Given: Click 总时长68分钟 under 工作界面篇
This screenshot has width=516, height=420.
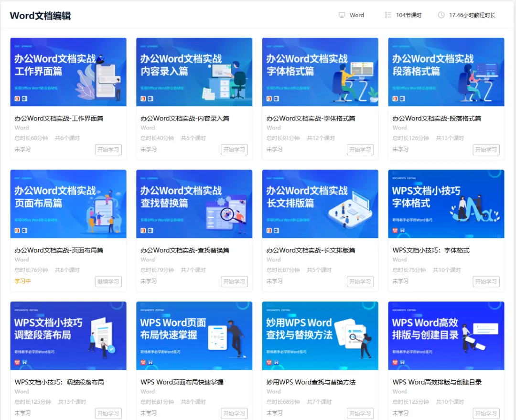Looking at the screenshot, I should (x=31, y=138).
